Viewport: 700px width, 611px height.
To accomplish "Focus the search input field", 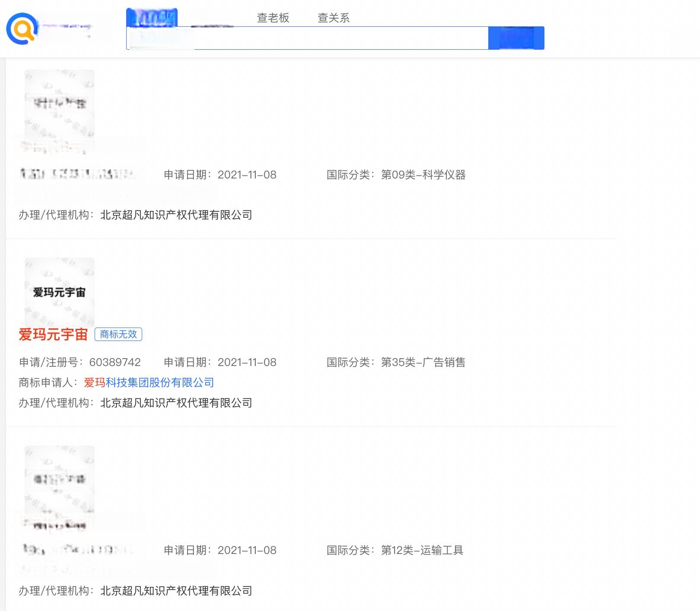I will click(x=307, y=38).
